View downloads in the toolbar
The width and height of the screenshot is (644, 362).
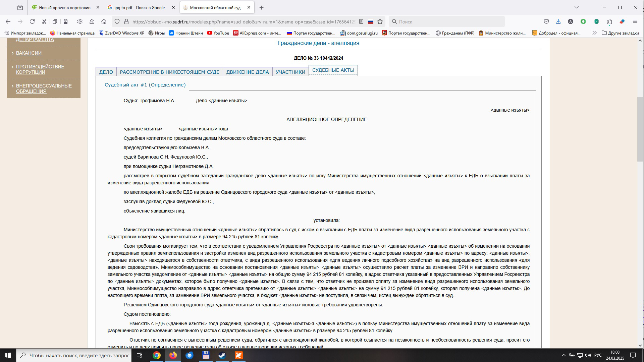click(x=558, y=21)
